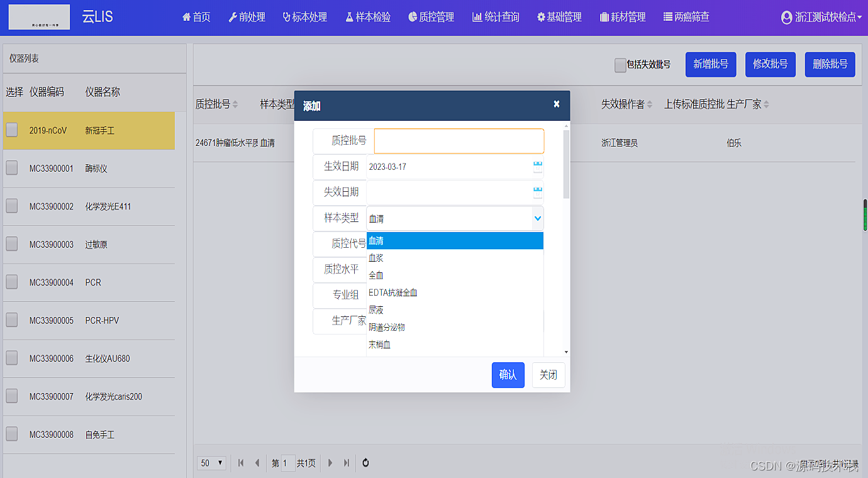Focus the 质控批号 input field
This screenshot has height=478, width=868.
(x=459, y=142)
